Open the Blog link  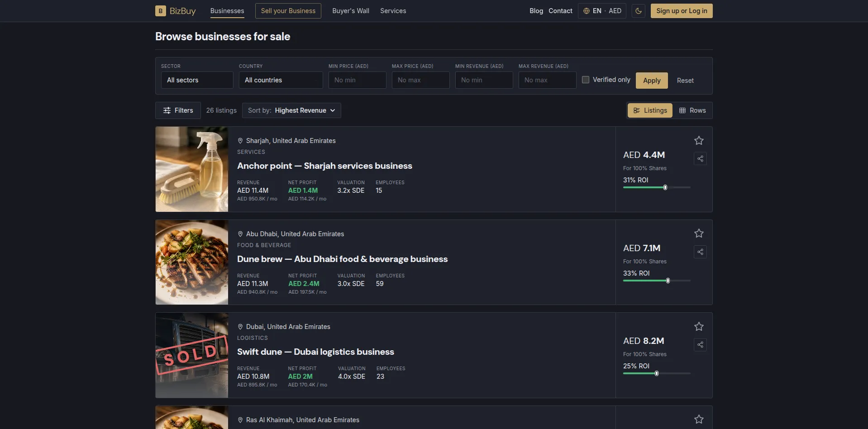pyautogui.click(x=536, y=11)
